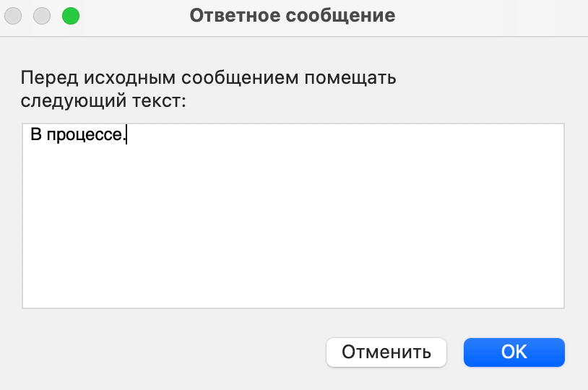Image resolution: width=588 pixels, height=390 pixels.
Task: Click the empty title bar right of the title
Action: [x=488, y=17]
